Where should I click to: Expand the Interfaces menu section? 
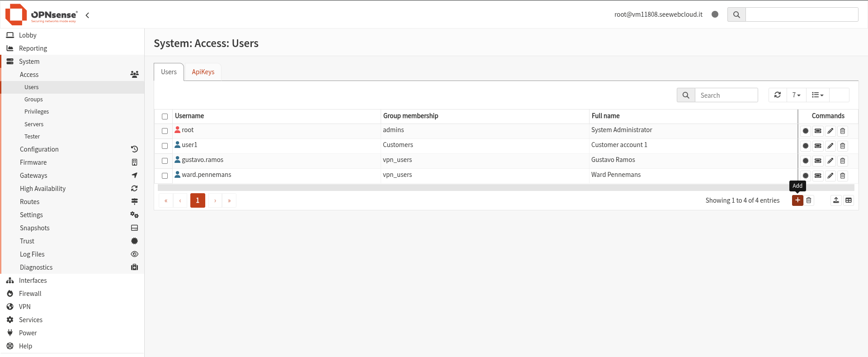tap(72, 281)
